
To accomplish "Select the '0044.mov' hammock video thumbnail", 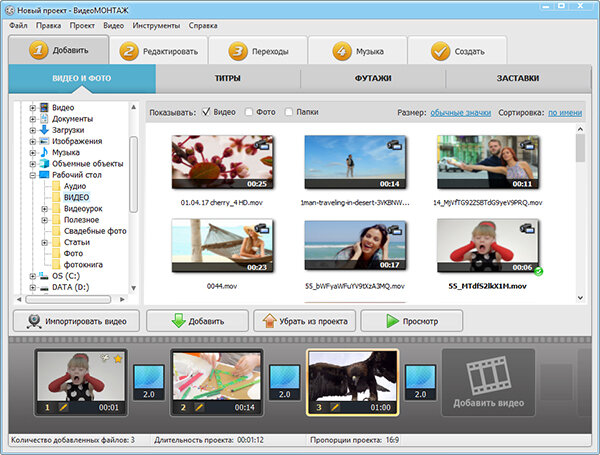I will 222,245.
